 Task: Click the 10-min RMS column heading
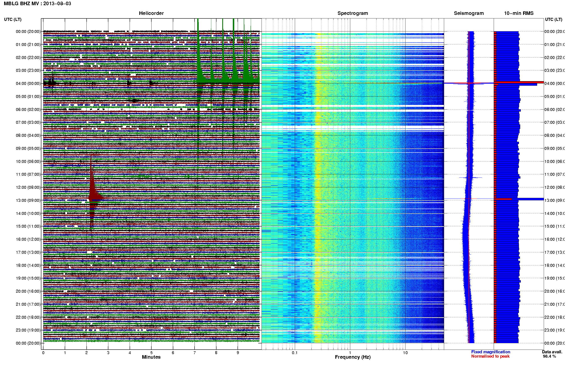point(519,13)
